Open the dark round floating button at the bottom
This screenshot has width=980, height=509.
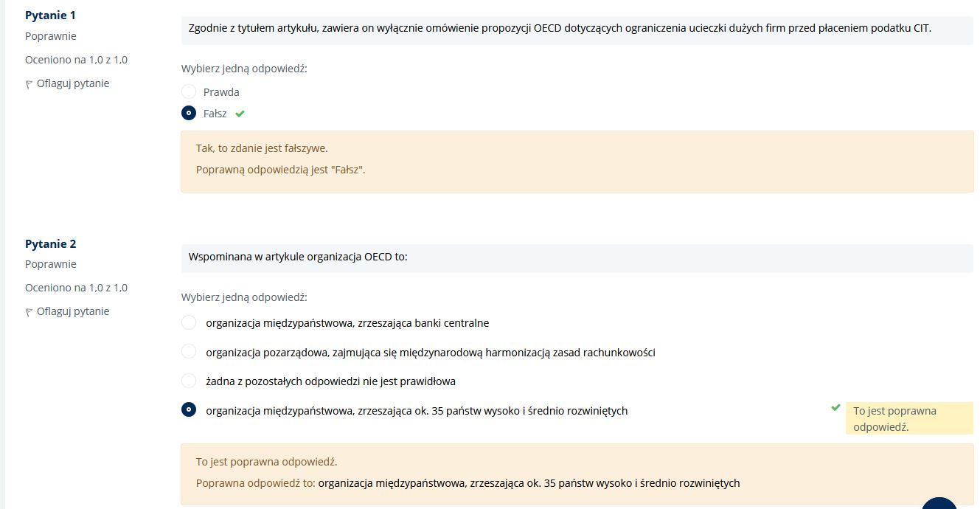click(939, 503)
